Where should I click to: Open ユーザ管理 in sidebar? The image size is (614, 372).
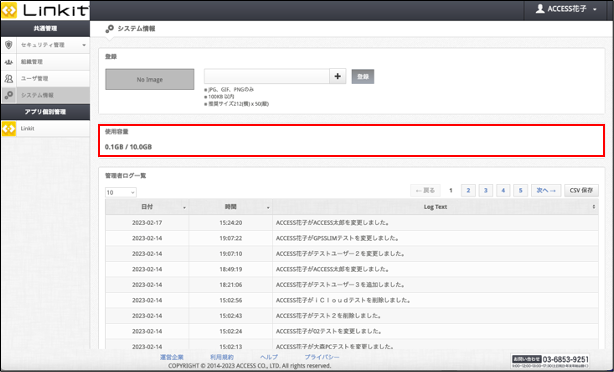45,79
